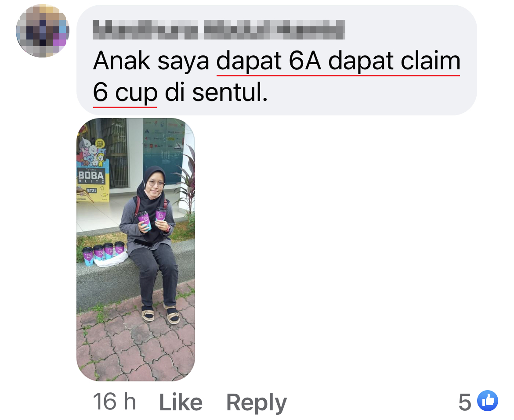This screenshot has width=514, height=420.
Task: Click the word "sentul" in the comment
Action: (230, 92)
